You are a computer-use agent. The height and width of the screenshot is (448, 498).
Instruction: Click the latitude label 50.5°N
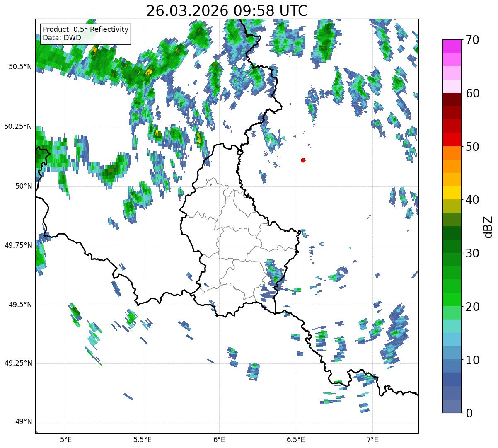click(20, 67)
